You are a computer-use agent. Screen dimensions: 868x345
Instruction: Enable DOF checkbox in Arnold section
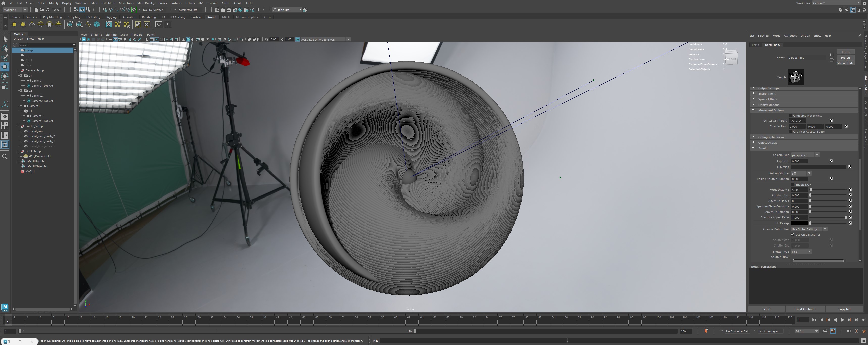(792, 185)
